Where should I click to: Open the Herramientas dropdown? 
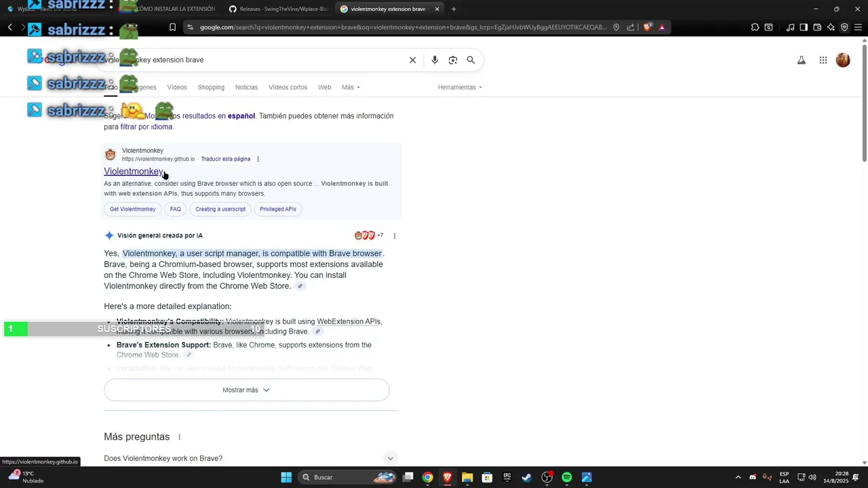click(460, 87)
